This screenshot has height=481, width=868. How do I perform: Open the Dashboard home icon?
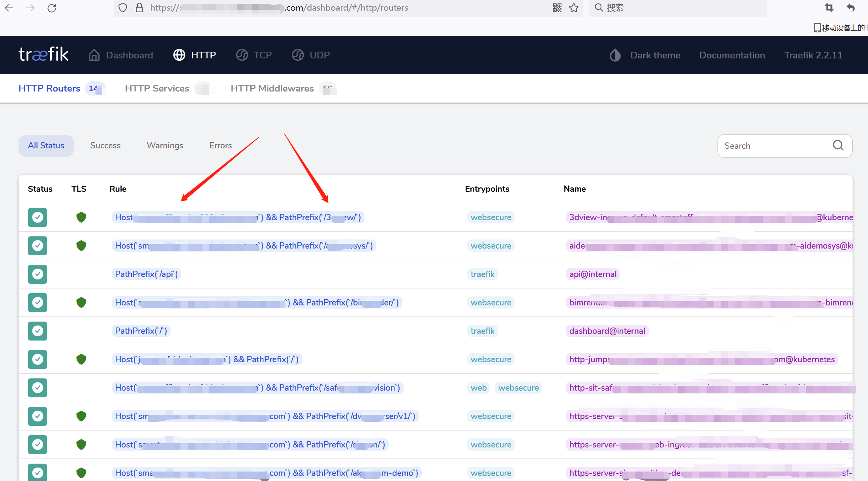coord(94,55)
